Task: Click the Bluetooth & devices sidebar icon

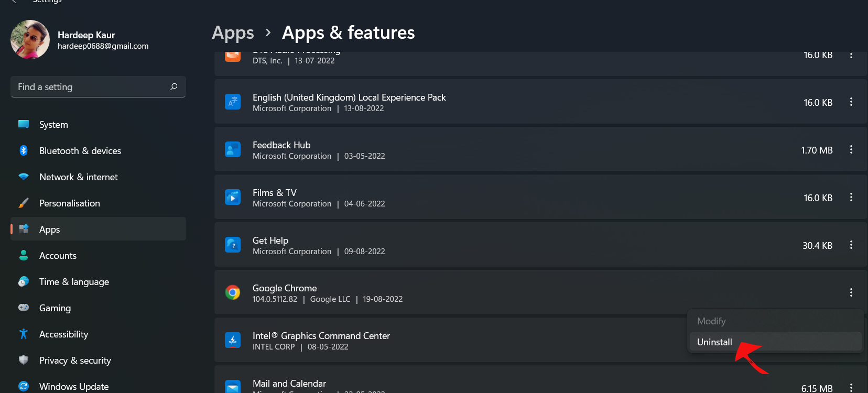Action: tap(24, 151)
